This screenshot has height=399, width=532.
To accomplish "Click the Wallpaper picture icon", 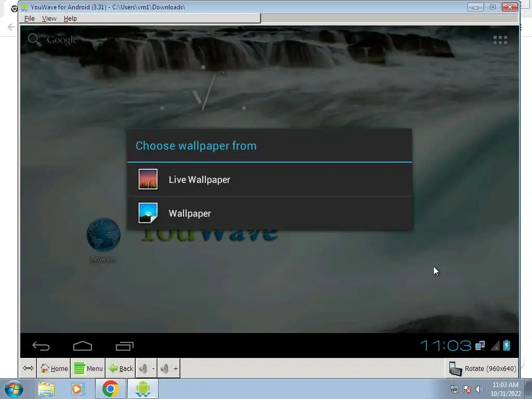I will (x=148, y=213).
